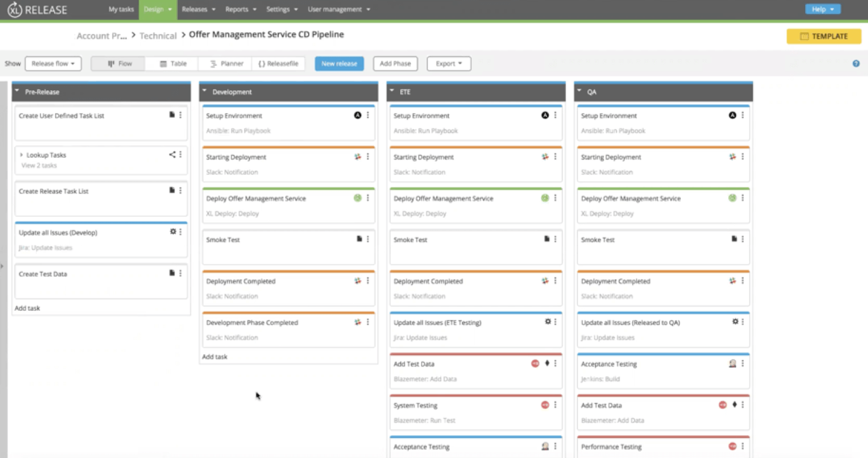Click the blue help question mark icon
Screen dimensions: 868x458
[x=856, y=64]
